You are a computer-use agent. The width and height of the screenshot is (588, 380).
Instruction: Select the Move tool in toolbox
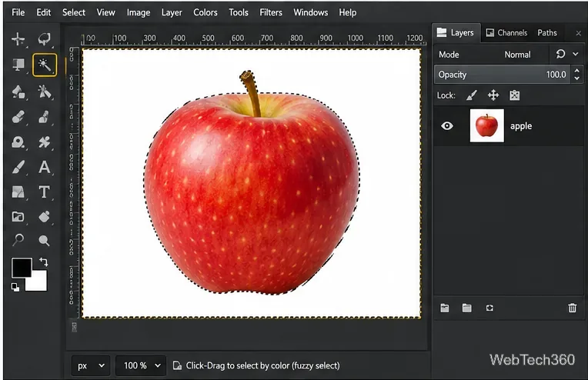[x=18, y=38]
